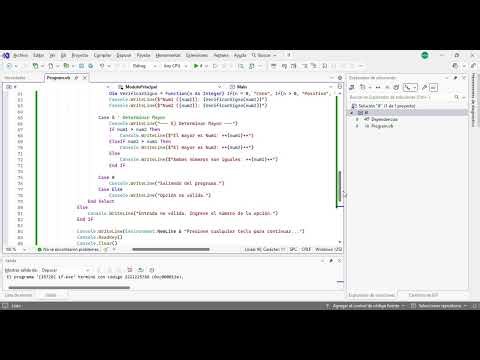Open the Herramientas menu
The width and height of the screenshot is (480, 360).
[x=168, y=55]
